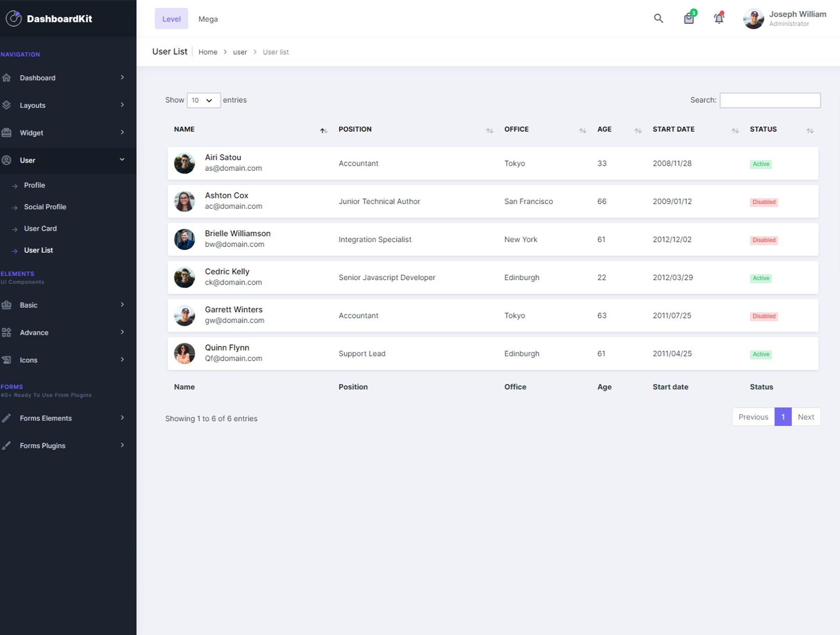Select User Card in the sidebar
Viewport: 840px width, 635px height.
coord(40,229)
